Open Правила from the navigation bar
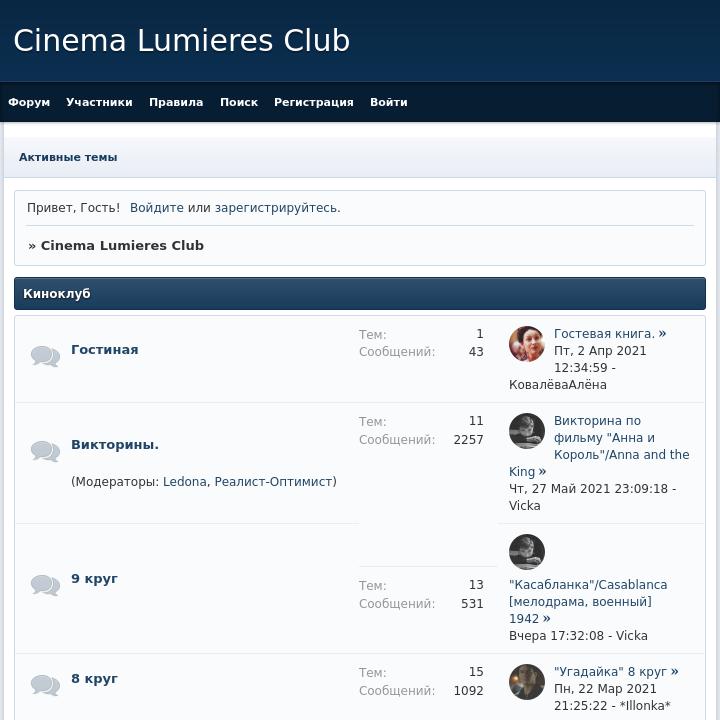This screenshot has width=720, height=720. point(176,102)
